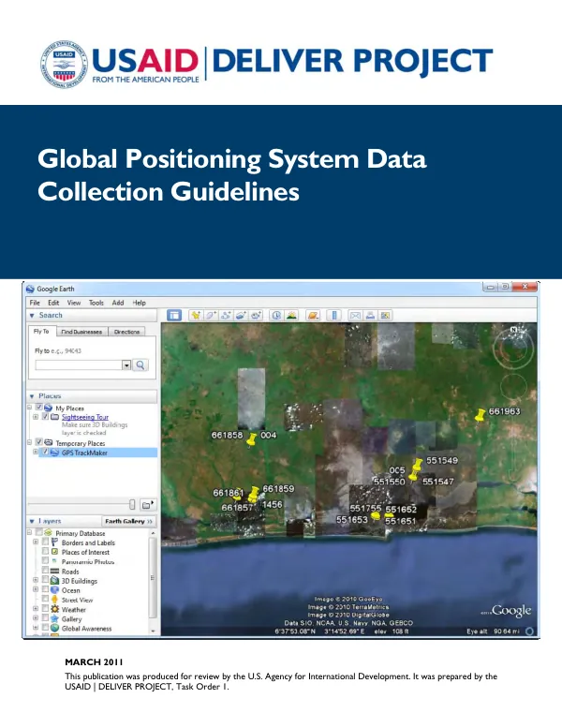Check the Roads layer checkbox
Viewport: 562px width, 728px height.
[x=46, y=571]
